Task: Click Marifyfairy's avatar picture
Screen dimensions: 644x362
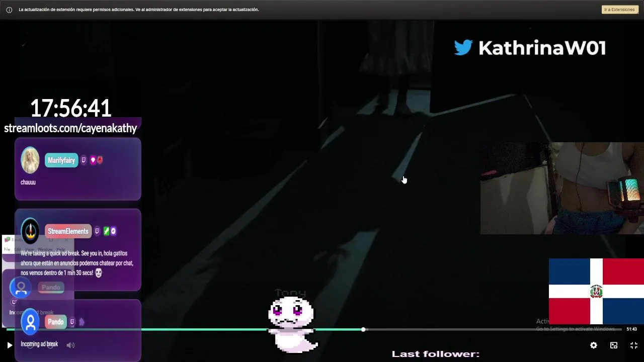Action: tap(30, 160)
